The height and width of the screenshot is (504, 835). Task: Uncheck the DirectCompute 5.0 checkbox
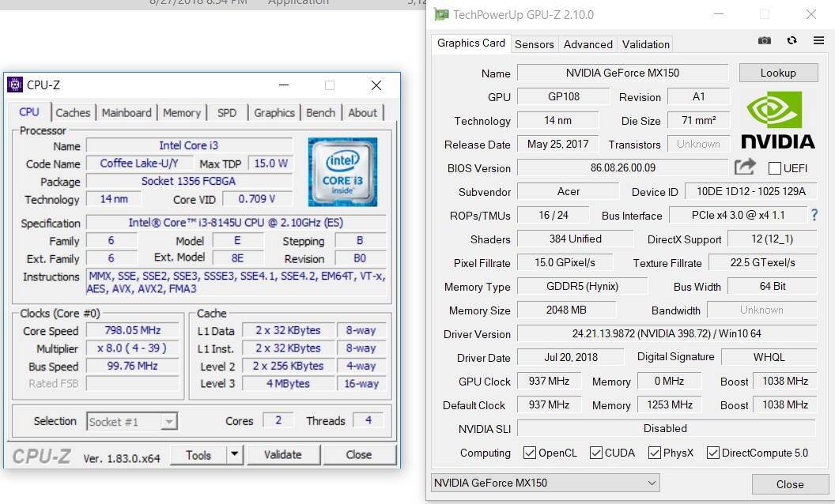[x=712, y=453]
